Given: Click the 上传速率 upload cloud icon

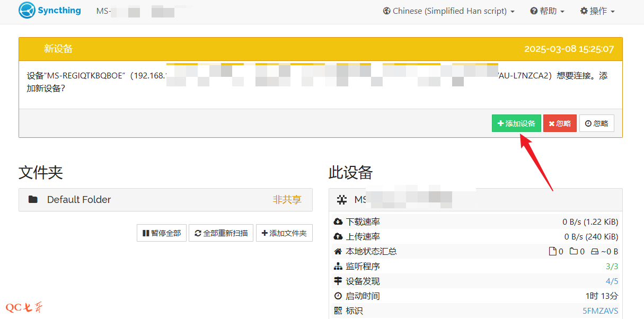Looking at the screenshot, I should tap(338, 237).
